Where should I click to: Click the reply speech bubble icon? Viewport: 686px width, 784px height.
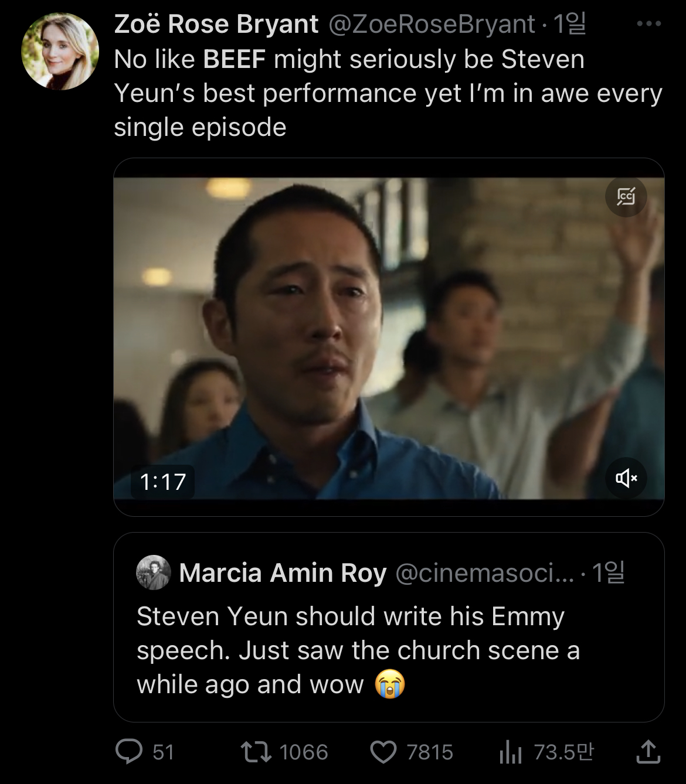click(x=129, y=752)
